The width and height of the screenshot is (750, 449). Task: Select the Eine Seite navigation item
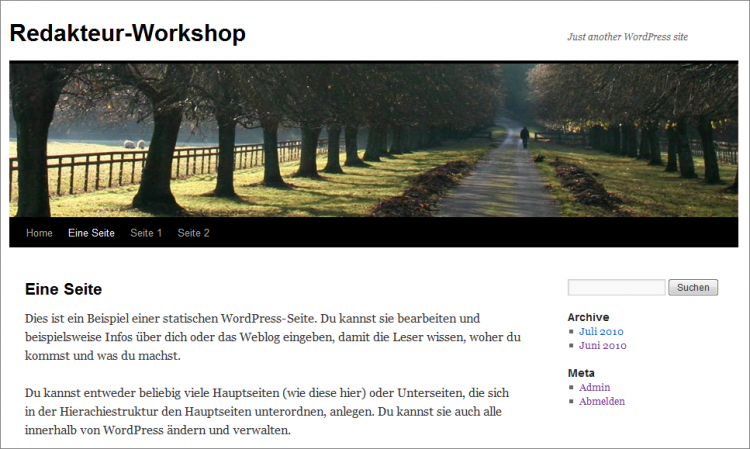(x=91, y=233)
